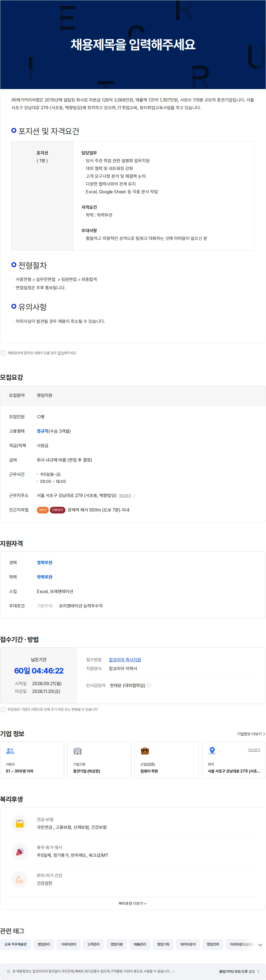Viewport: 266px width, 980px height.
Task: Select the 교육 직무채용관 tag
Action: (16, 944)
